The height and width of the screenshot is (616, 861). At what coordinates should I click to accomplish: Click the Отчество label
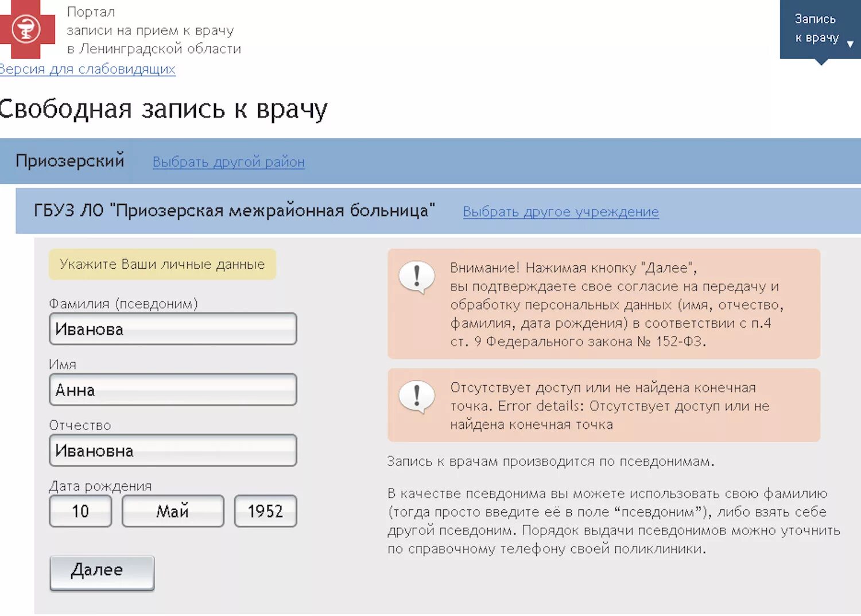(80, 425)
